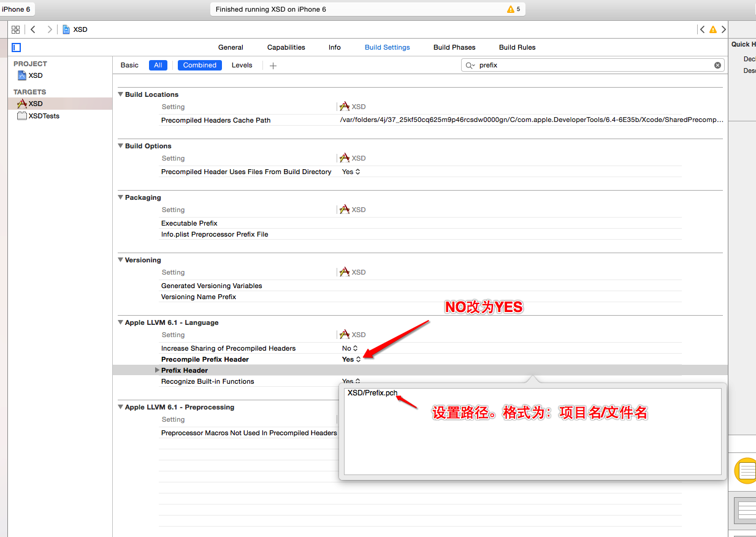Viewport: 756px width, 537px height.
Task: Clear the prefix search field
Action: coord(717,65)
